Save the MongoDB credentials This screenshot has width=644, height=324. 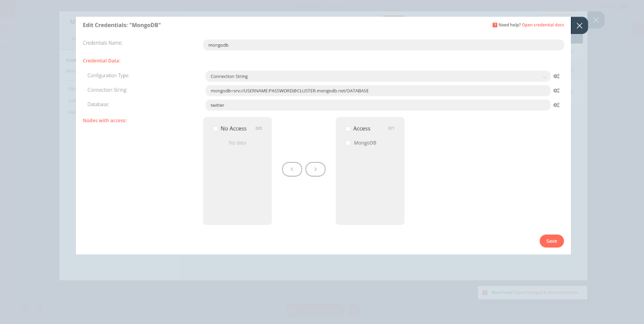click(x=552, y=241)
